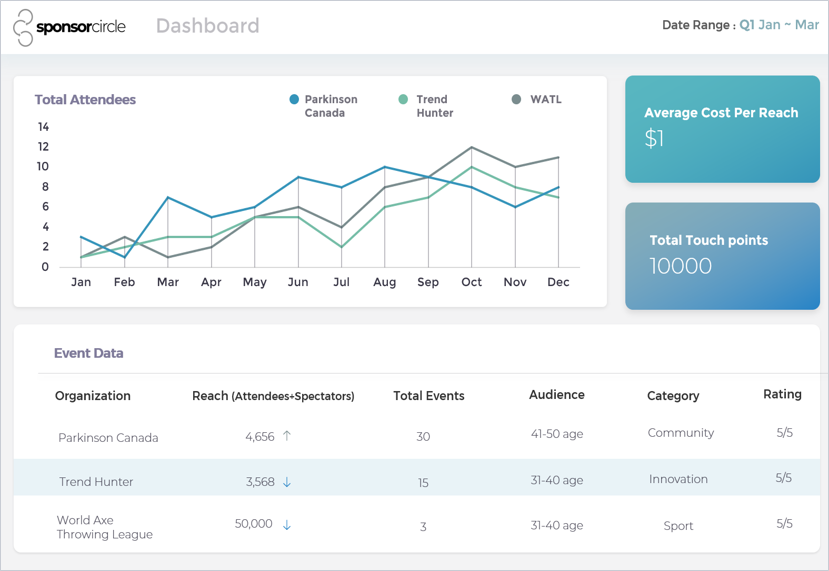Sort by the Audience column header
The height and width of the screenshot is (571, 829).
click(x=557, y=394)
